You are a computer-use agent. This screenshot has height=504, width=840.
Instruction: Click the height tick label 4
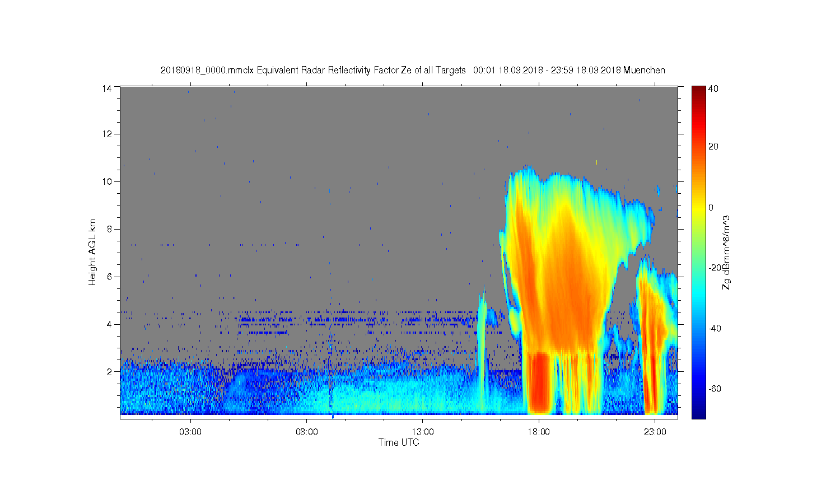110,324
